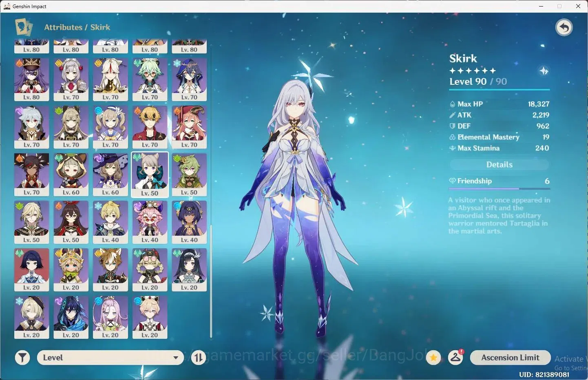
Task: Click the sparkle icon beside Skirk's level
Action: (544, 71)
